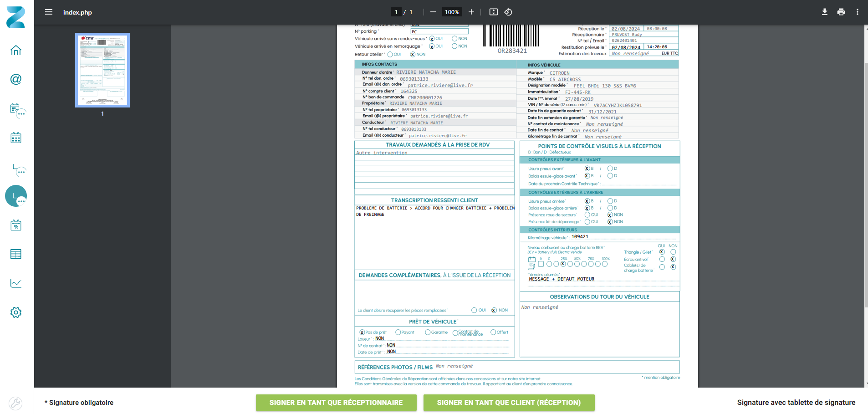Open the percent calendar icon
This screenshot has height=414, width=868.
coord(16,225)
